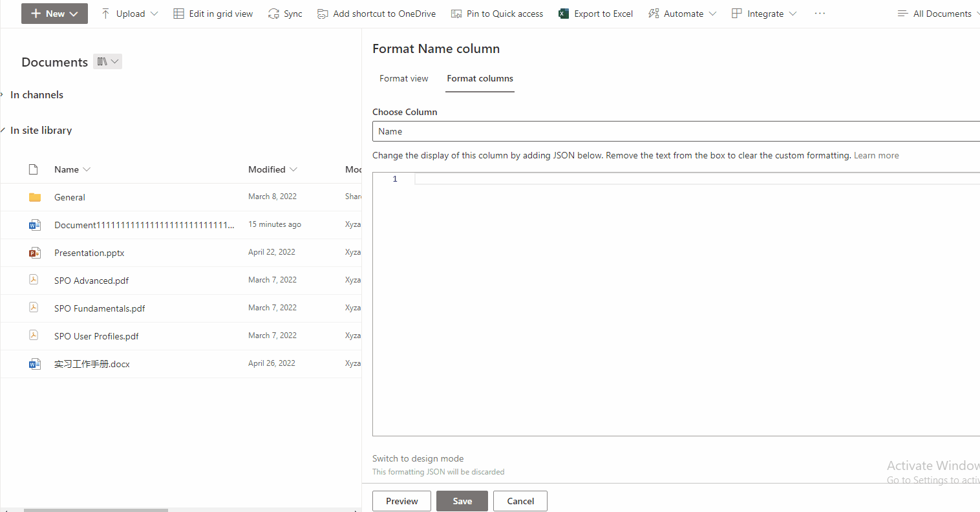
Task: Click the Automate icon
Action: click(x=654, y=14)
